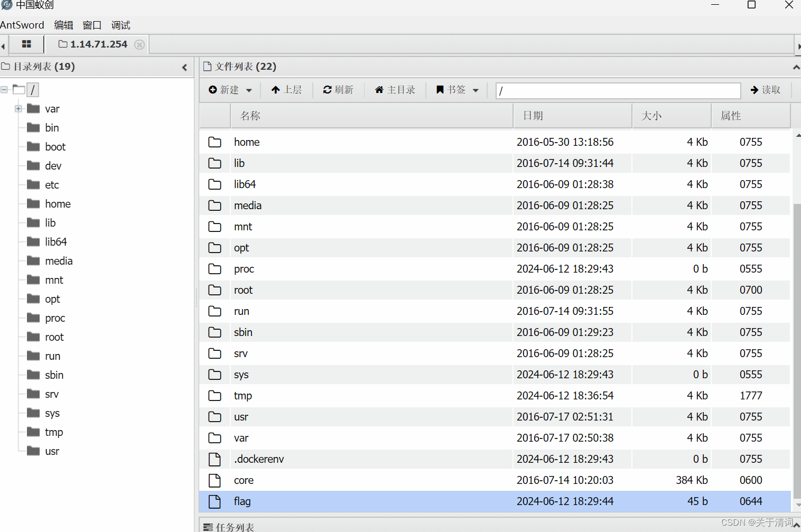This screenshot has width=801, height=532.
Task: Click the file list vertical scrollbar
Action: [x=797, y=351]
